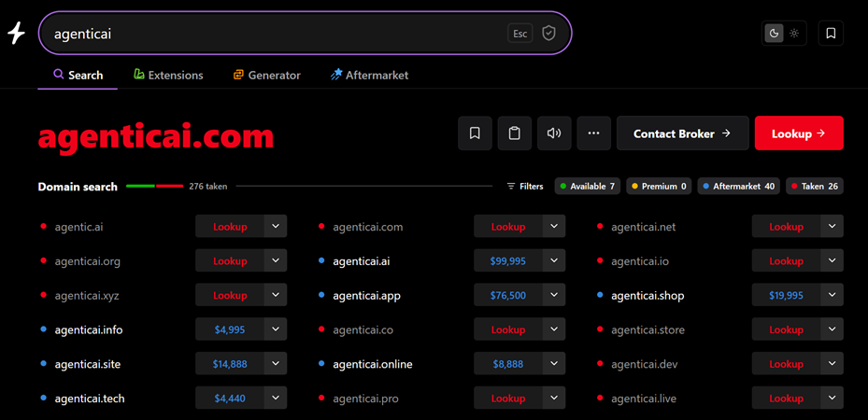Expand dropdown arrow for agenticai.pro
This screenshot has width=868, height=420.
pos(554,398)
